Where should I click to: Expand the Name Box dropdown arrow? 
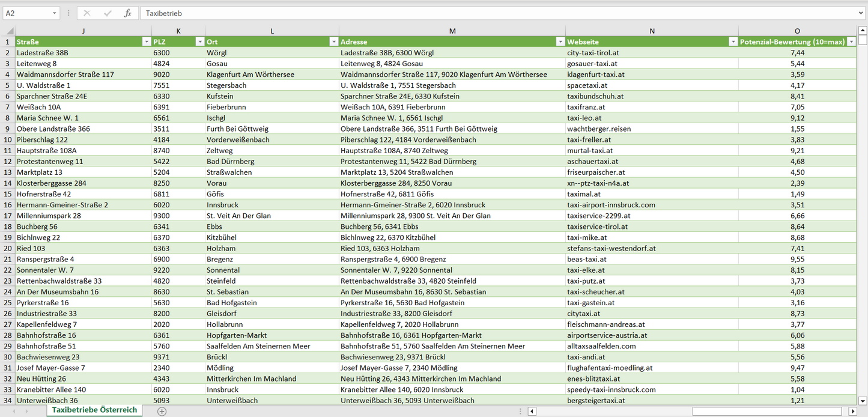[54, 13]
